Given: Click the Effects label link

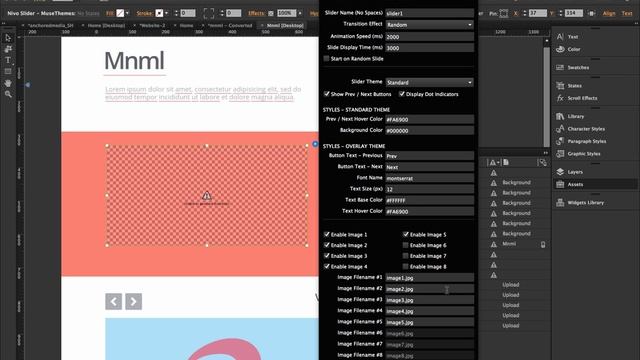Looking at the screenshot, I should (256, 13).
